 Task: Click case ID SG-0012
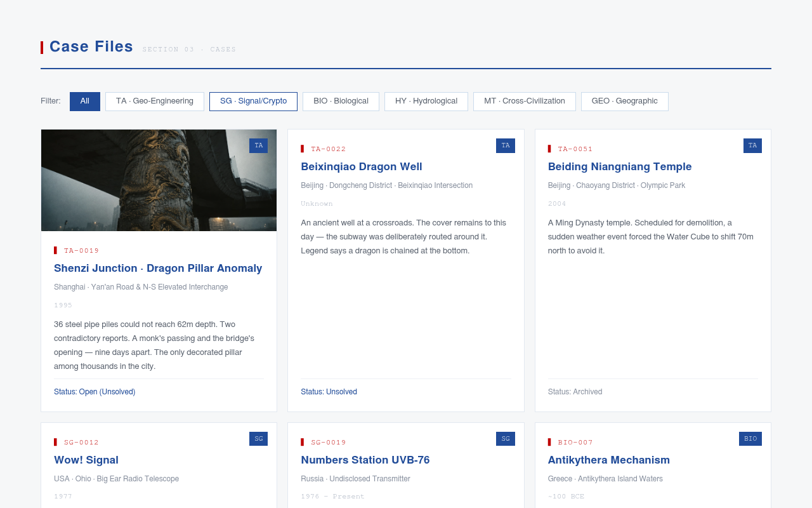click(81, 443)
